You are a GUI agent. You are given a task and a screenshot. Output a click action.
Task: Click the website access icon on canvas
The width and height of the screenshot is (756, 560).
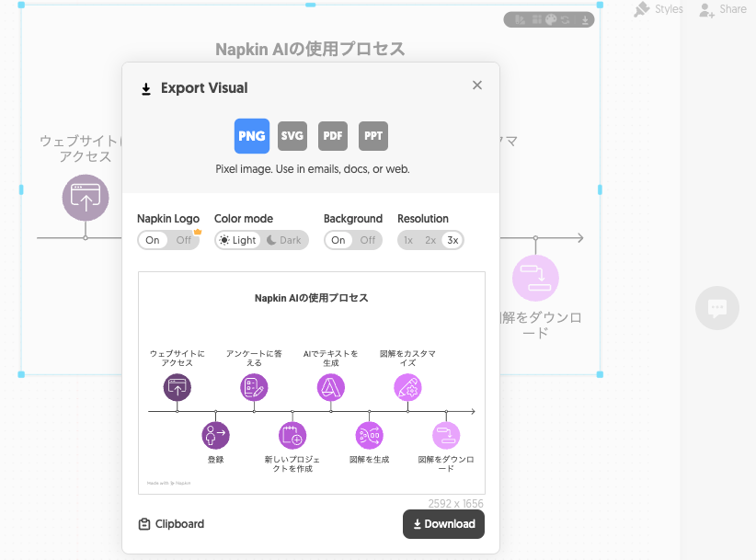86,198
